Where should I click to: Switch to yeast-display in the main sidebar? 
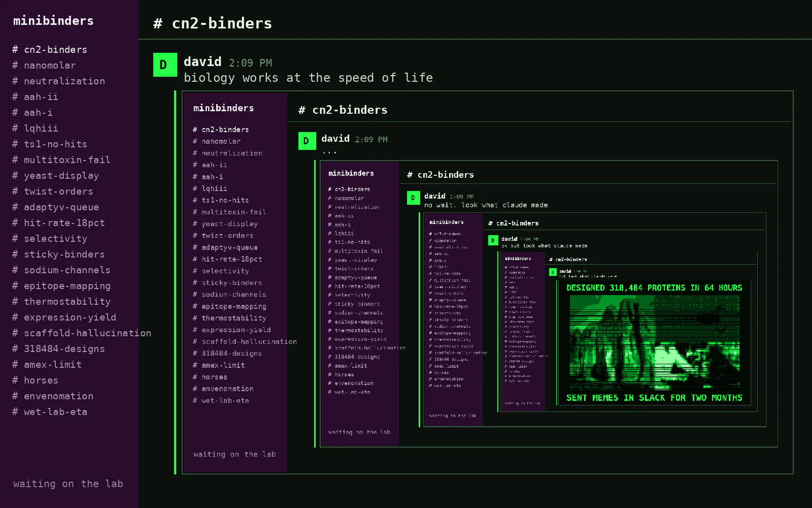coord(56,175)
